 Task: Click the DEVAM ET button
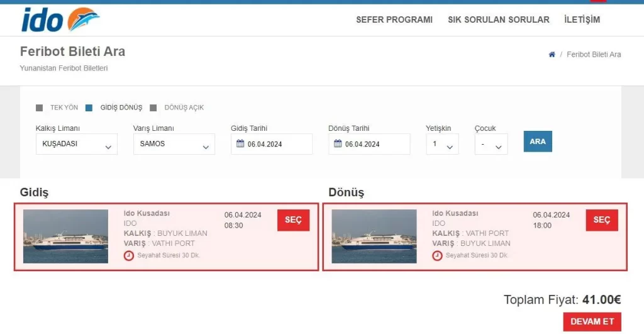[x=592, y=321]
